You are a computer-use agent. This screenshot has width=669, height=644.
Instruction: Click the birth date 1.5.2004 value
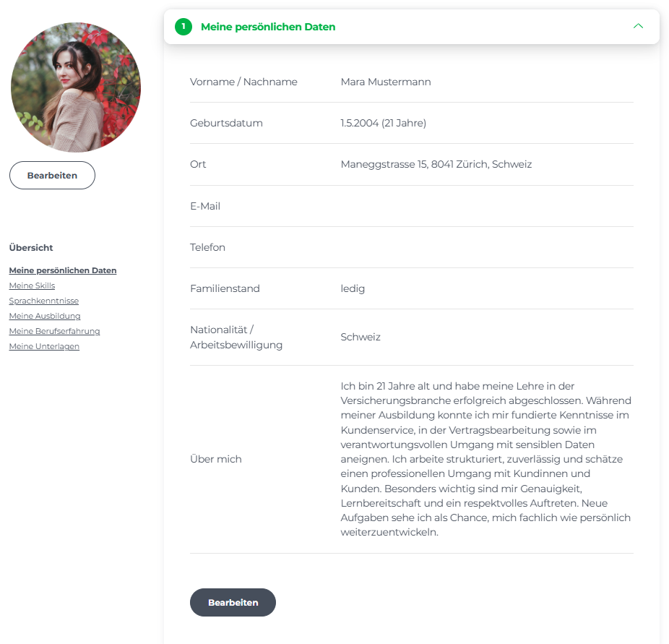click(x=383, y=123)
